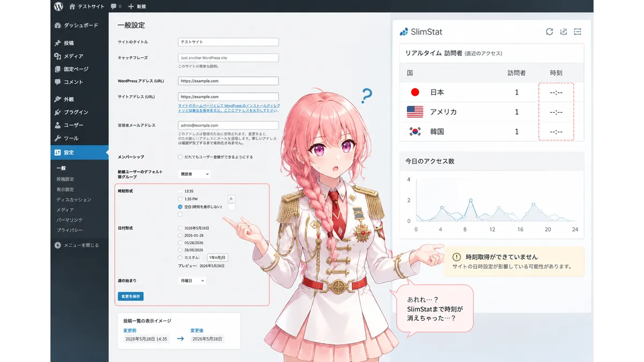The height and width of the screenshot is (362, 644).
Task: Open 外観 appearance brush icon
Action: pos(58,99)
